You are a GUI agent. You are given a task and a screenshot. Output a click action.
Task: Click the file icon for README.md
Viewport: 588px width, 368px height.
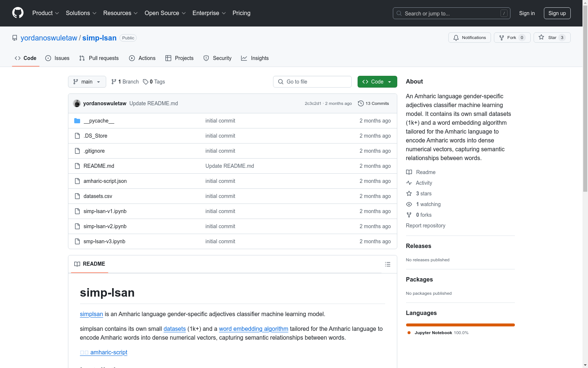pyautogui.click(x=77, y=166)
